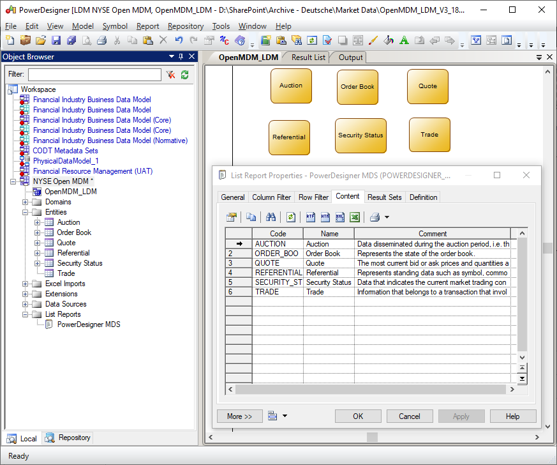Click the QUOTE code cell
Screen dimensions: 557x465
coord(278,263)
